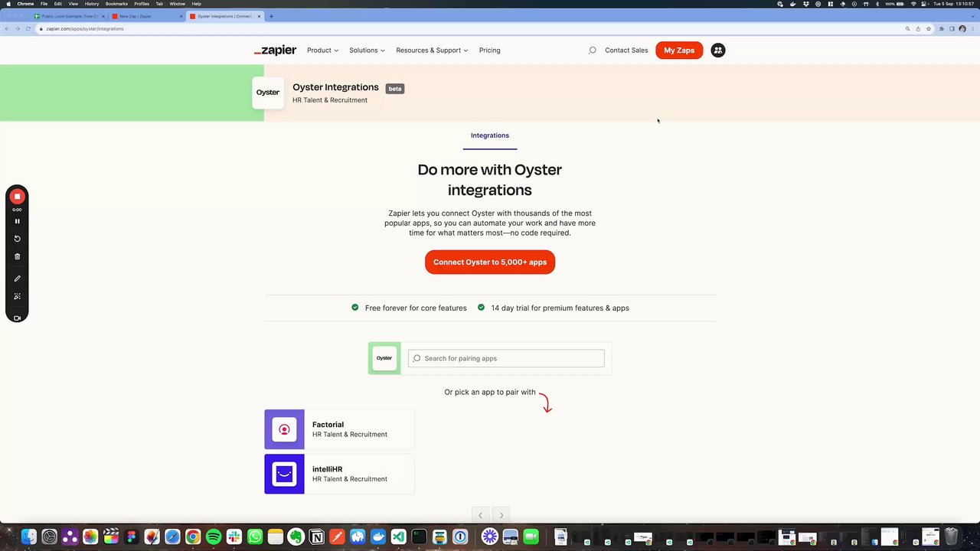The image size is (980, 551).
Task: Open the Factorial pairing card
Action: [339, 429]
